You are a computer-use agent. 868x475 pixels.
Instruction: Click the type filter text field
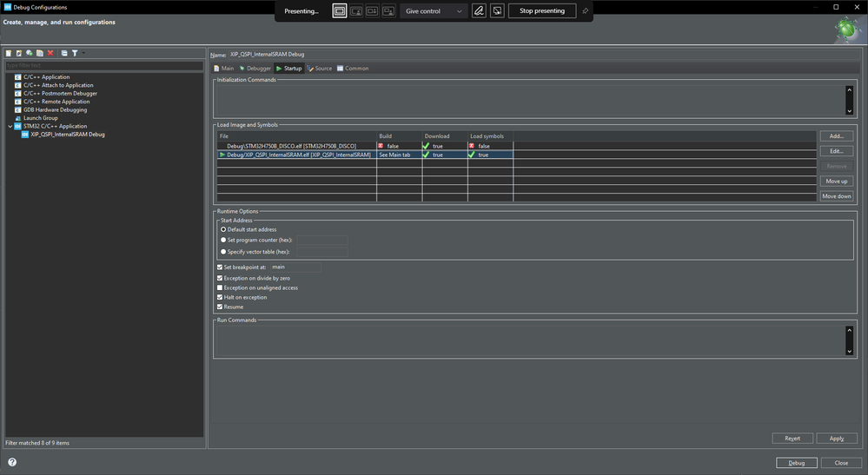tap(104, 65)
